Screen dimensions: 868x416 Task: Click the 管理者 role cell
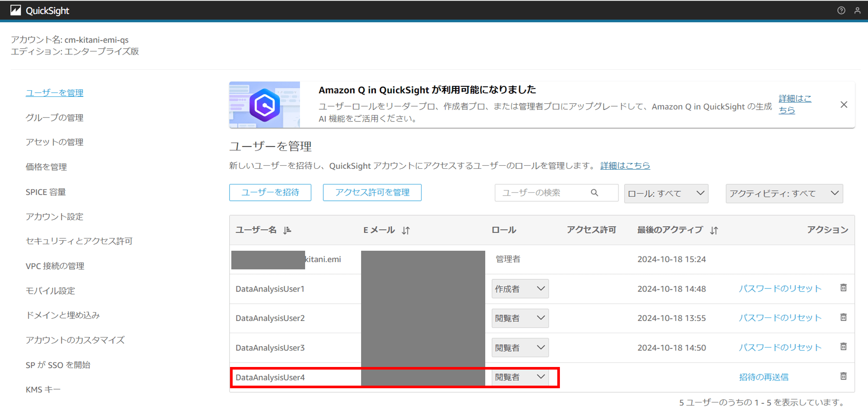click(x=508, y=259)
